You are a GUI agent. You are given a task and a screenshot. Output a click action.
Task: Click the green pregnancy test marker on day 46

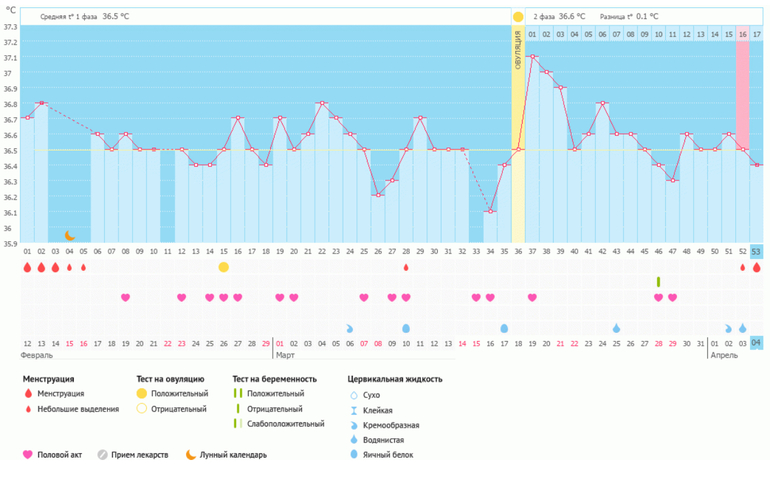(658, 282)
